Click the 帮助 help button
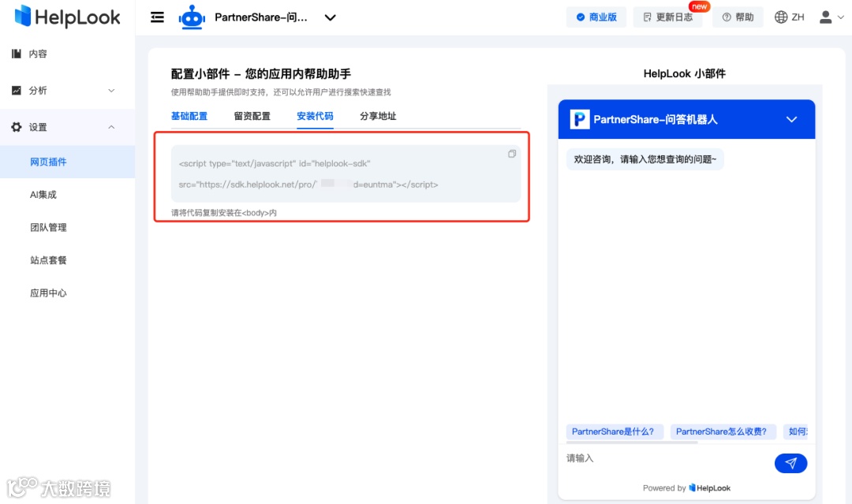Image resolution: width=852 pixels, height=504 pixels. [738, 16]
